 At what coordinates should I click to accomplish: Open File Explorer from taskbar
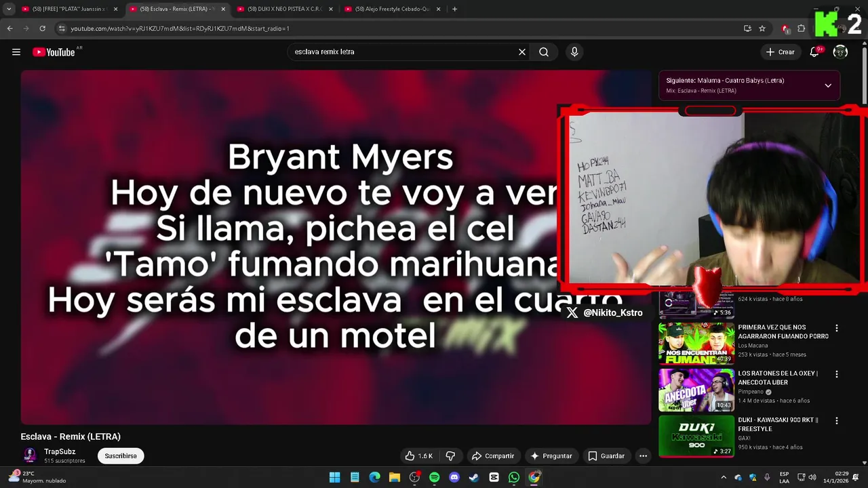pos(395,477)
